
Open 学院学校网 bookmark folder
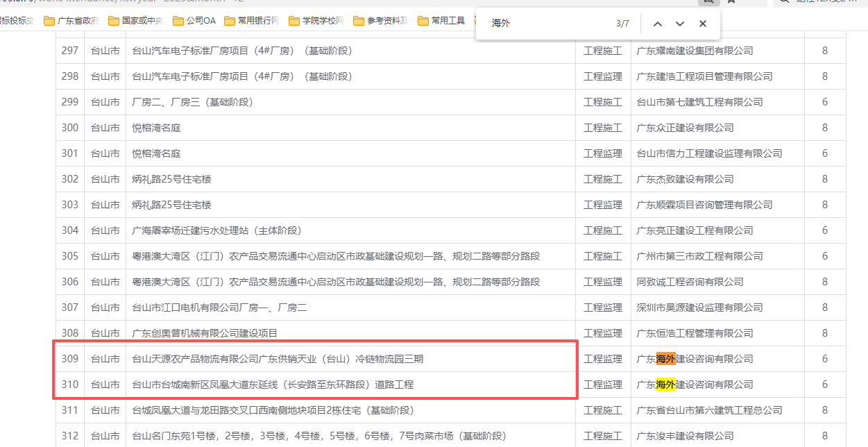pos(316,21)
